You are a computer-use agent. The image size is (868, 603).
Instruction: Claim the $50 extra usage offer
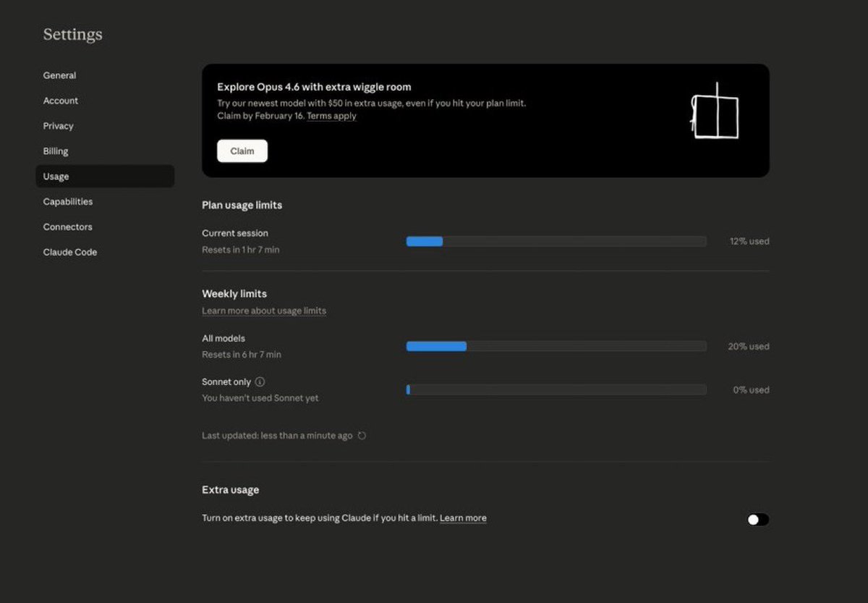(x=242, y=151)
